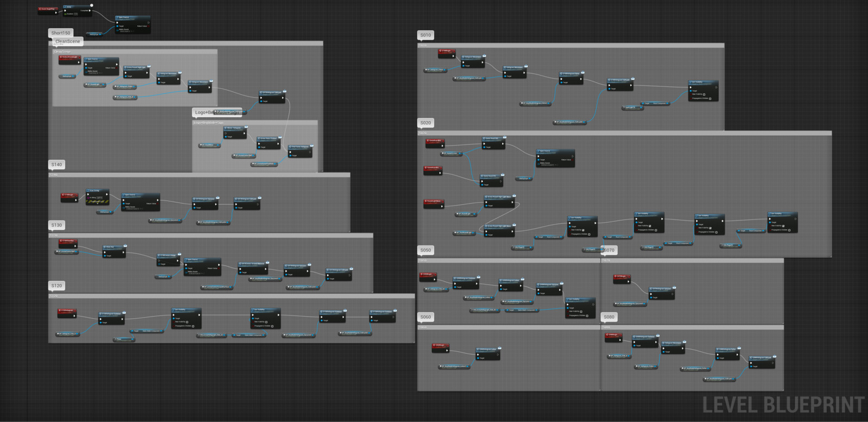Select the red begin event node in S060
Image resolution: width=868 pixels, height=422 pixels.
point(441,348)
